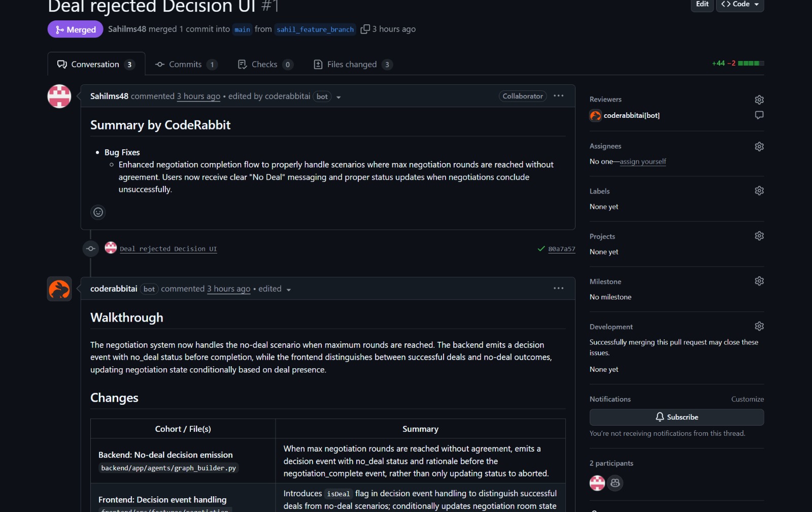The width and height of the screenshot is (812, 512).
Task: Click the Customize notifications link
Action: coord(748,399)
